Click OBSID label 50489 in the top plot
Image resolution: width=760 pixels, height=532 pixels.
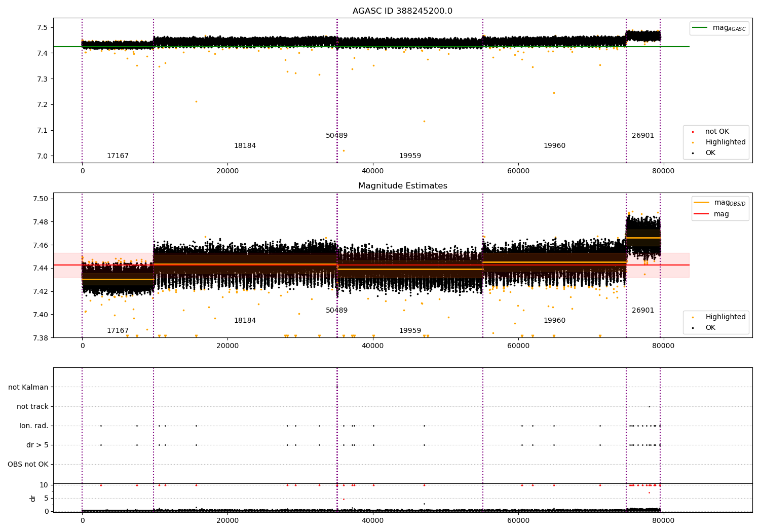click(x=336, y=136)
